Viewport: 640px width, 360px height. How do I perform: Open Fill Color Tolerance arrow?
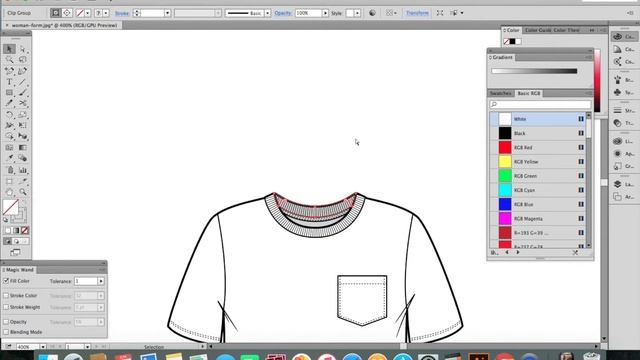(101, 281)
